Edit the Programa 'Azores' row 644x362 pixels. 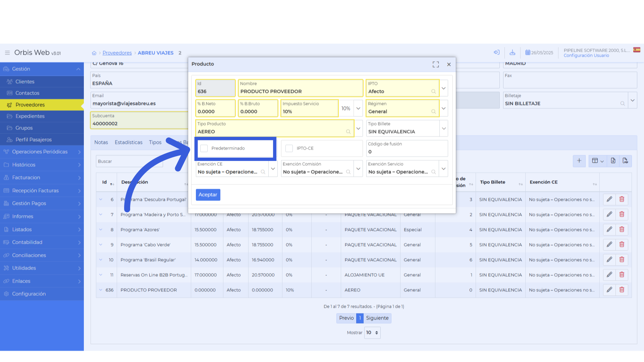(x=609, y=229)
